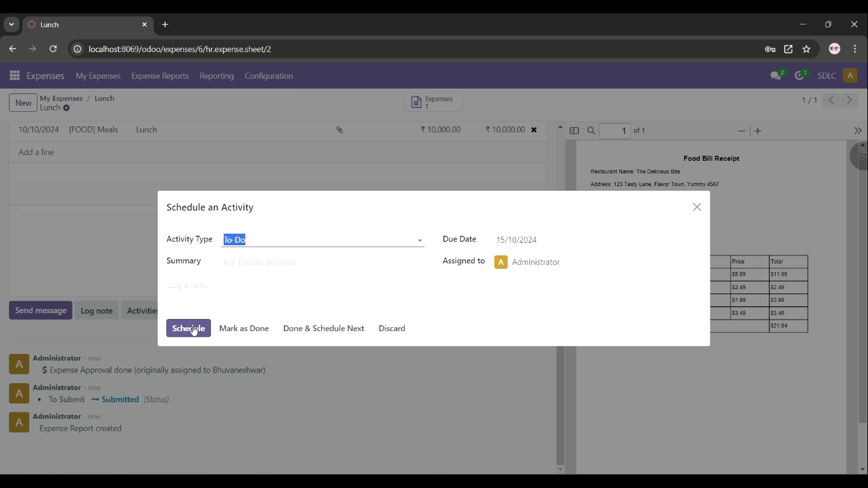Click the Assigned to Administrator field

(597, 262)
